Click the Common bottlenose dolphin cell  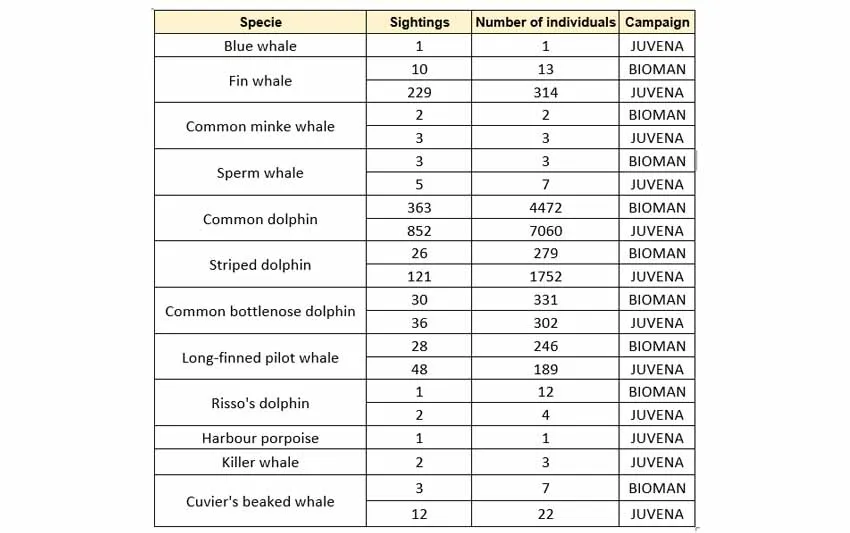pyautogui.click(x=260, y=311)
